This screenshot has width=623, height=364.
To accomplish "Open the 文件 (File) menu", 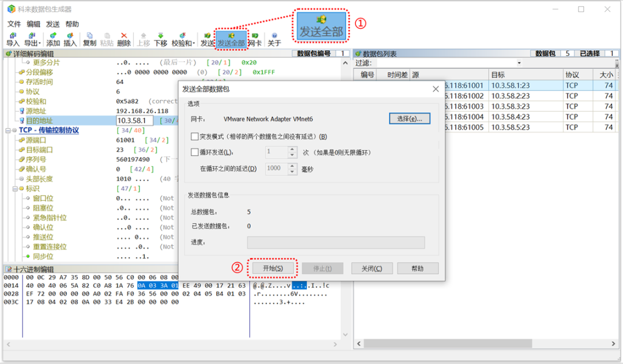I will 14,24.
